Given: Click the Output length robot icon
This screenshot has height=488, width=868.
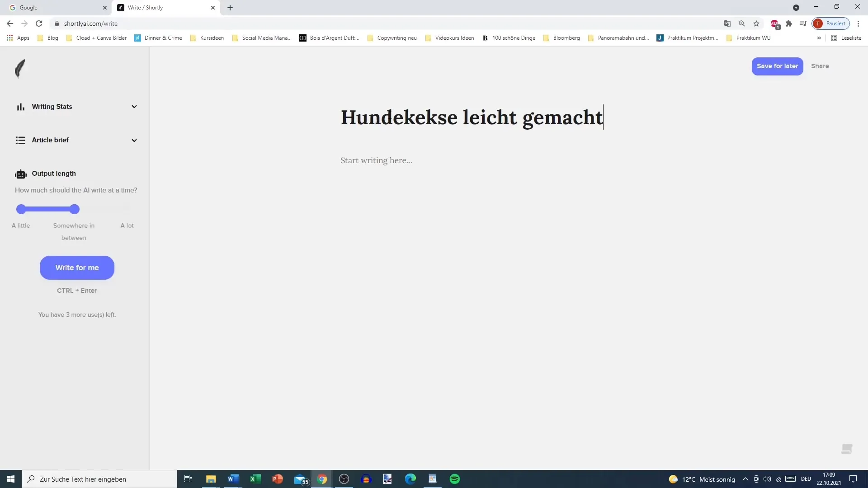Looking at the screenshot, I should [21, 174].
